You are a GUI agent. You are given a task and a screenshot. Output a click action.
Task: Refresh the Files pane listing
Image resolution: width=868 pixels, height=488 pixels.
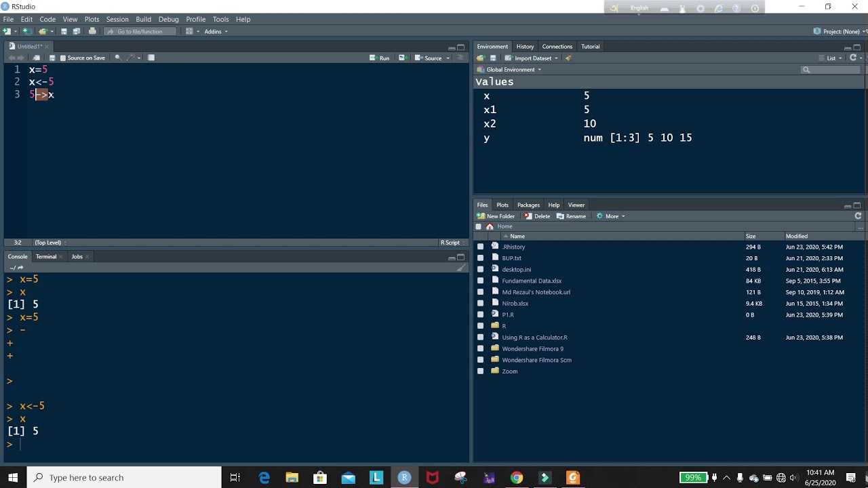click(x=858, y=216)
